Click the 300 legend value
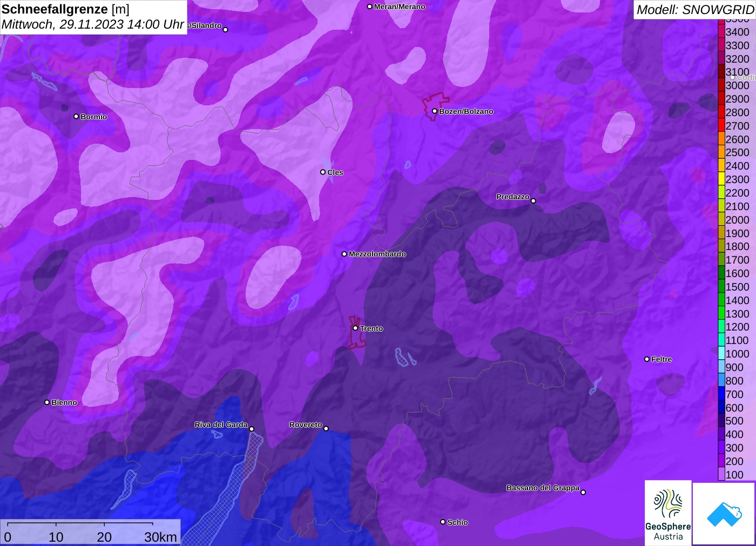This screenshot has height=546, width=756. [x=734, y=447]
